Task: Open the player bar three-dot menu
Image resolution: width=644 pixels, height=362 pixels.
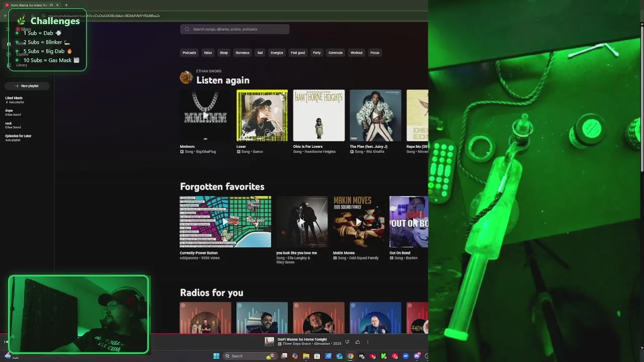Action: (x=368, y=342)
